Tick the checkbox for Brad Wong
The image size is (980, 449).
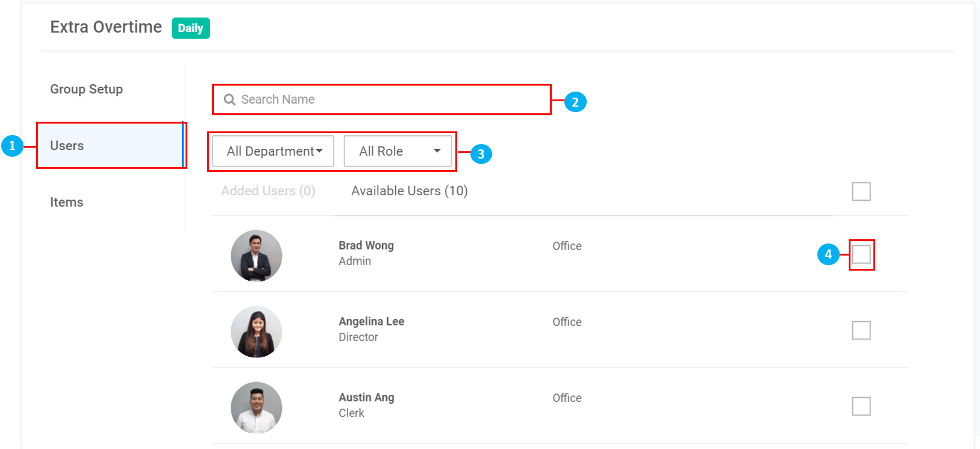coord(861,254)
